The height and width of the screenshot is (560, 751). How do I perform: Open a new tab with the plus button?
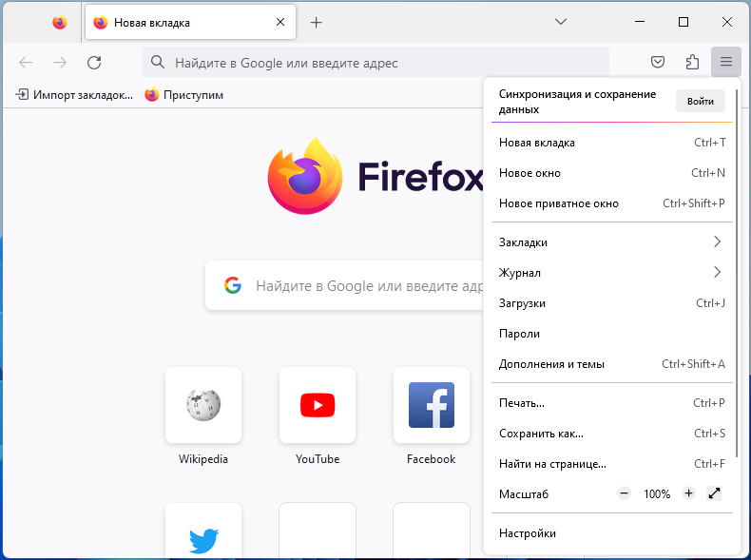point(317,23)
